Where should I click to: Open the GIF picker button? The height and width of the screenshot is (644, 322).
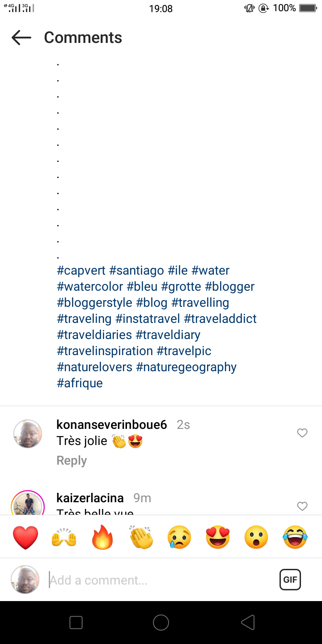pos(290,580)
